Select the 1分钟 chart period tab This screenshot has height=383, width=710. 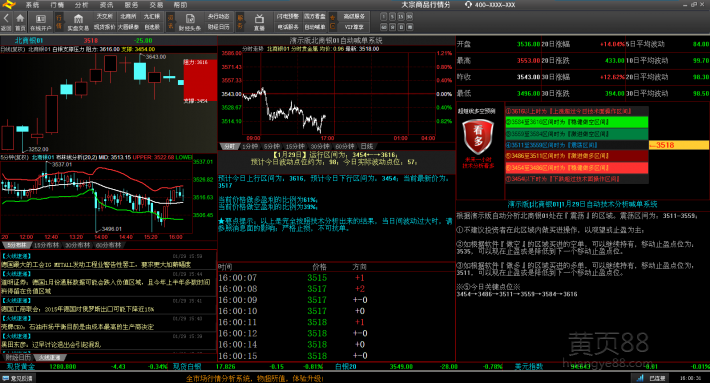pyautogui.click(x=249, y=146)
